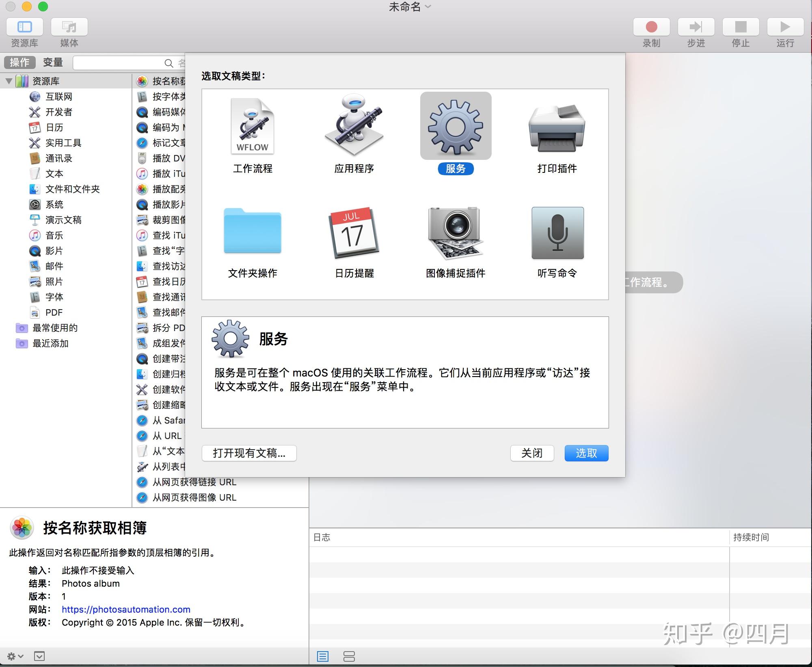Toggle the log list view at bottom

point(323,656)
